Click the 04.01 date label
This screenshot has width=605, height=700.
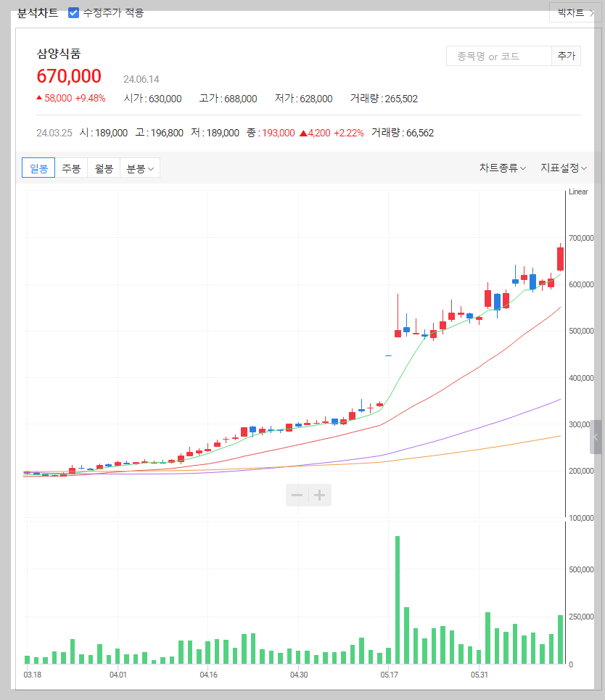click(x=118, y=675)
